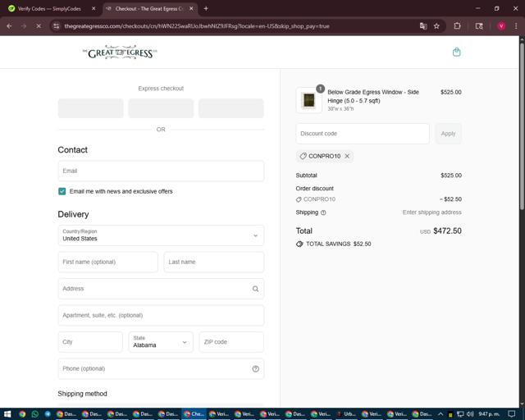Open the Chrome three-dot menu
525x420 pixels.
(516, 26)
